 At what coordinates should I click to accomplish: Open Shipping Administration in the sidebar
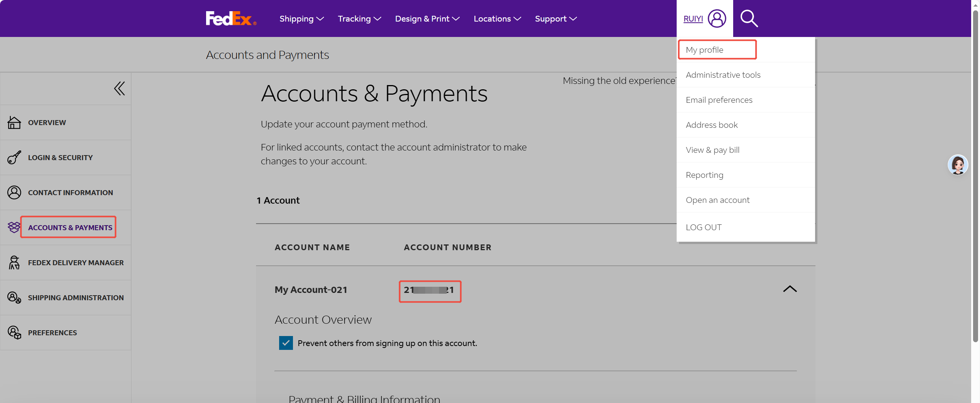click(x=76, y=298)
